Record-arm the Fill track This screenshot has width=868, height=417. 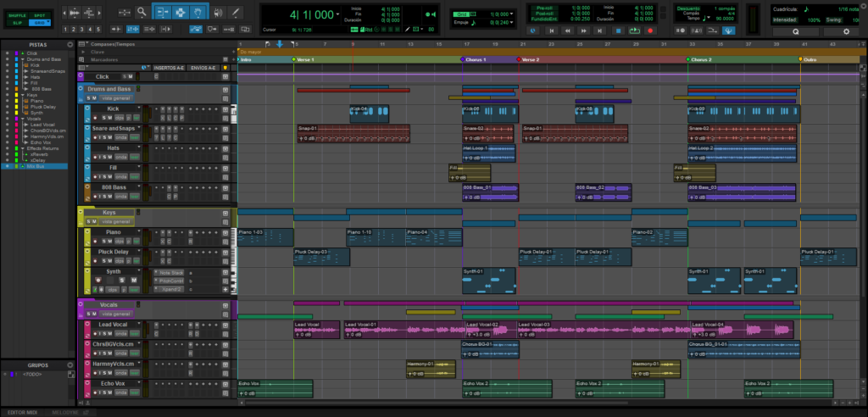click(x=93, y=176)
